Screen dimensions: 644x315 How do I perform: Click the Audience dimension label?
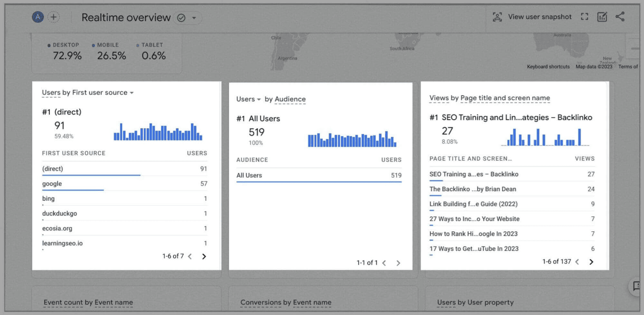pyautogui.click(x=290, y=99)
